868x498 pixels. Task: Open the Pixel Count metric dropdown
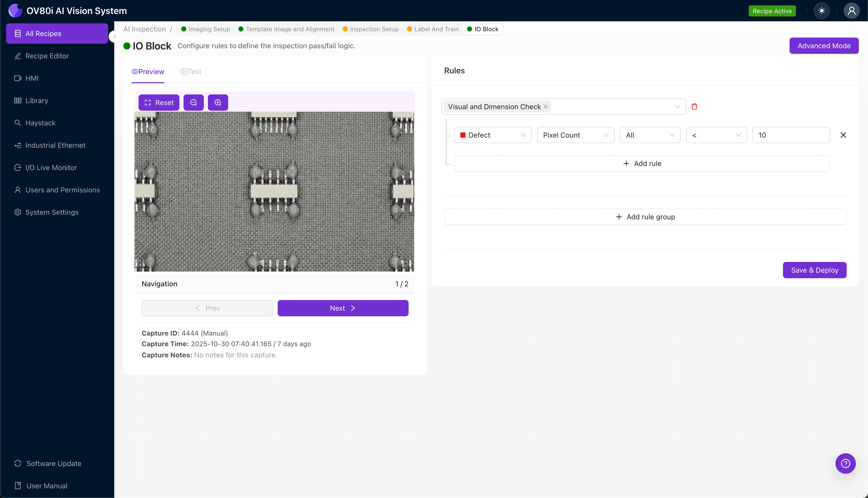tap(575, 135)
